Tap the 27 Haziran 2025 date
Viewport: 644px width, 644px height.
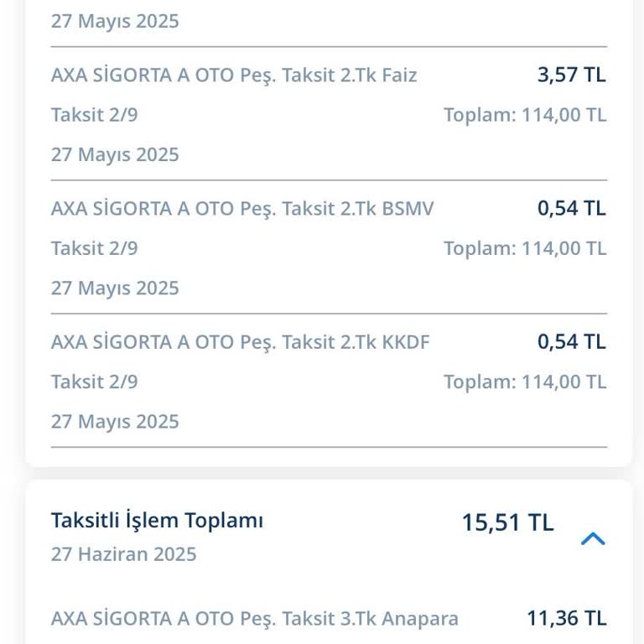point(123,554)
